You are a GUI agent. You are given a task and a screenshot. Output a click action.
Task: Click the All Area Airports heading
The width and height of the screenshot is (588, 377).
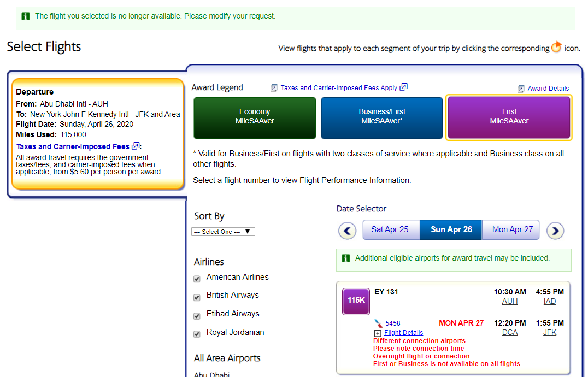(227, 358)
